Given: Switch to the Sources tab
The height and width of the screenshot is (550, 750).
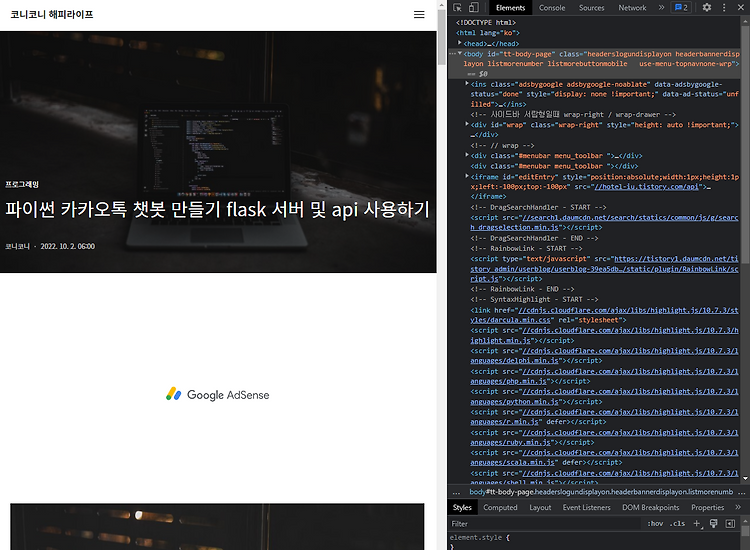Looking at the screenshot, I should 592,8.
